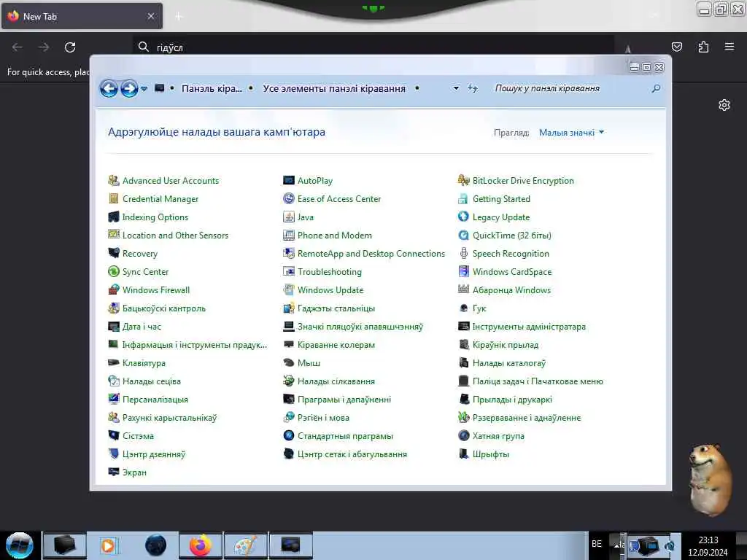Click the Firefox taskbar icon
Screen dimensions: 747x560
[201, 545]
